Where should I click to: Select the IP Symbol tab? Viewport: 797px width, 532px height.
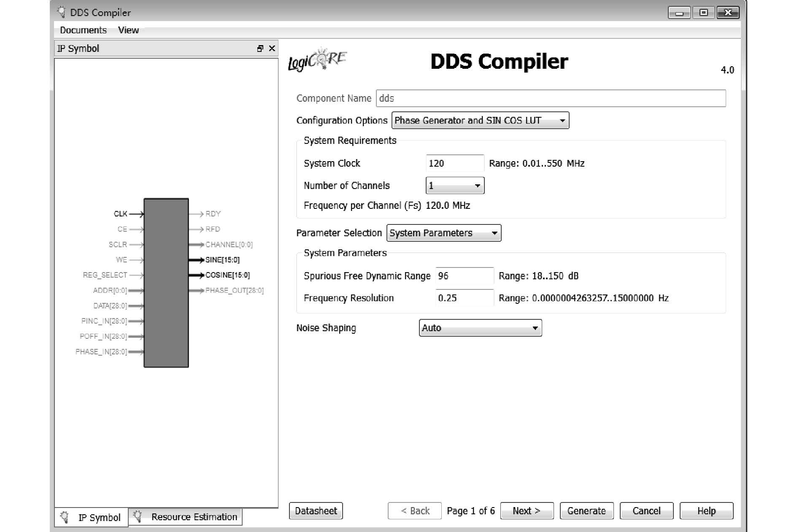(x=92, y=517)
